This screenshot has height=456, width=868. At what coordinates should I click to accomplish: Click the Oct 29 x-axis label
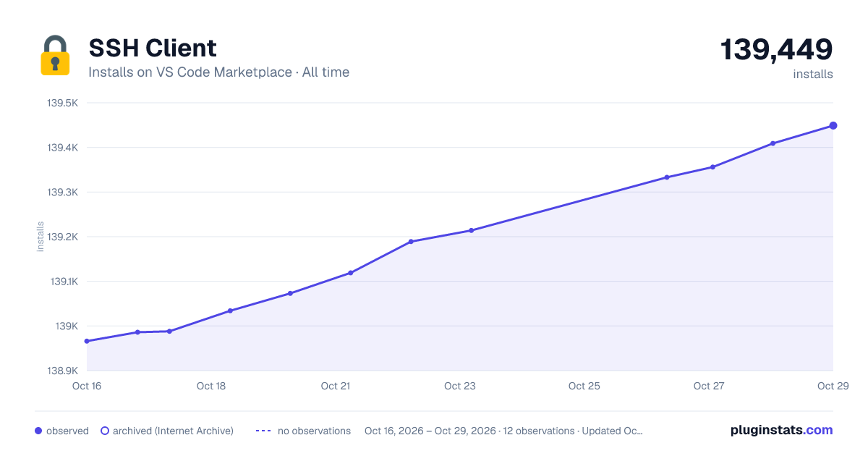coord(832,386)
